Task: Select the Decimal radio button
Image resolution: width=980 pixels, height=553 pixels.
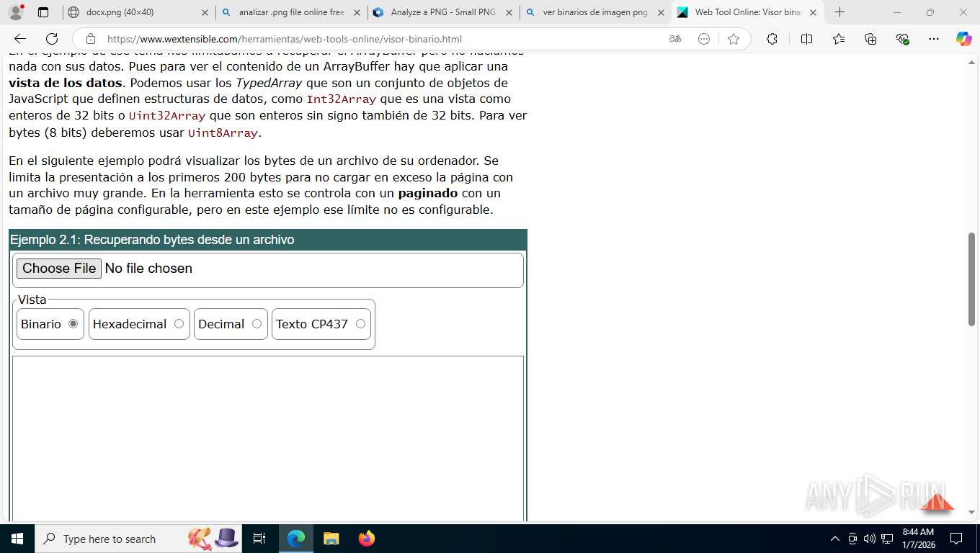Action: [x=257, y=324]
